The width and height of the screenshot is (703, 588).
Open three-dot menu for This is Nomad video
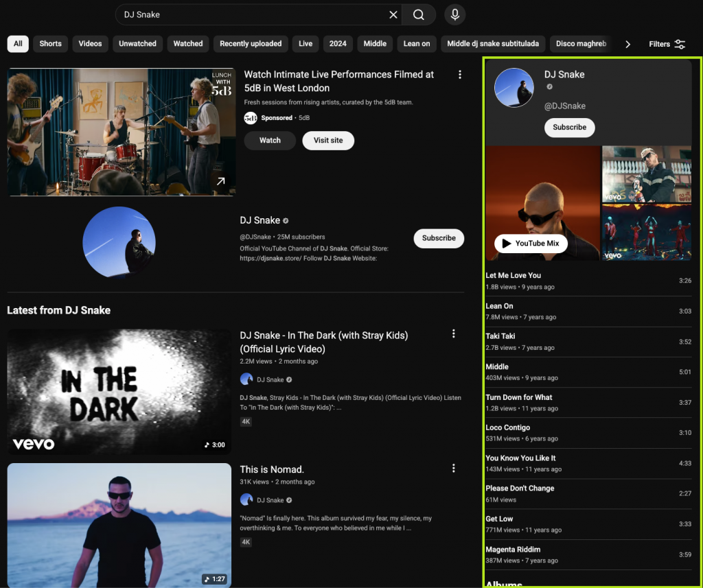tap(453, 469)
